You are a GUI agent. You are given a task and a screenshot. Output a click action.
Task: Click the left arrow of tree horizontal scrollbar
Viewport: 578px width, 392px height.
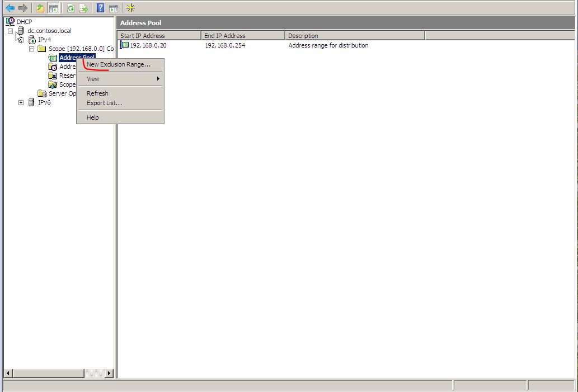(x=8, y=373)
